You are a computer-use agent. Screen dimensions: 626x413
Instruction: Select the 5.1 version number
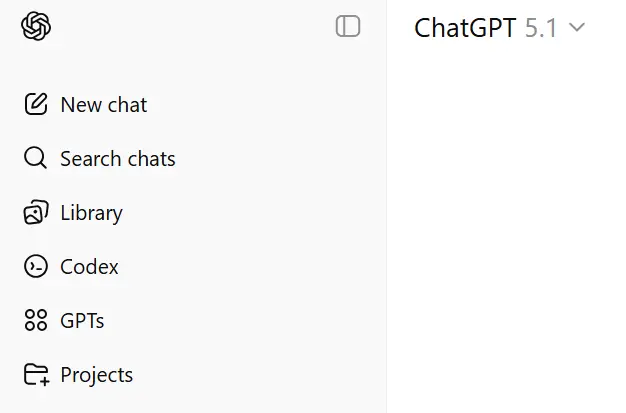[541, 28]
